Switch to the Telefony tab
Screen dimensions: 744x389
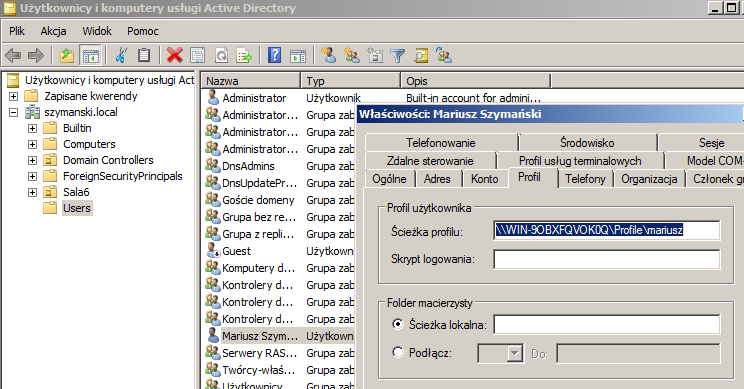pyautogui.click(x=586, y=179)
